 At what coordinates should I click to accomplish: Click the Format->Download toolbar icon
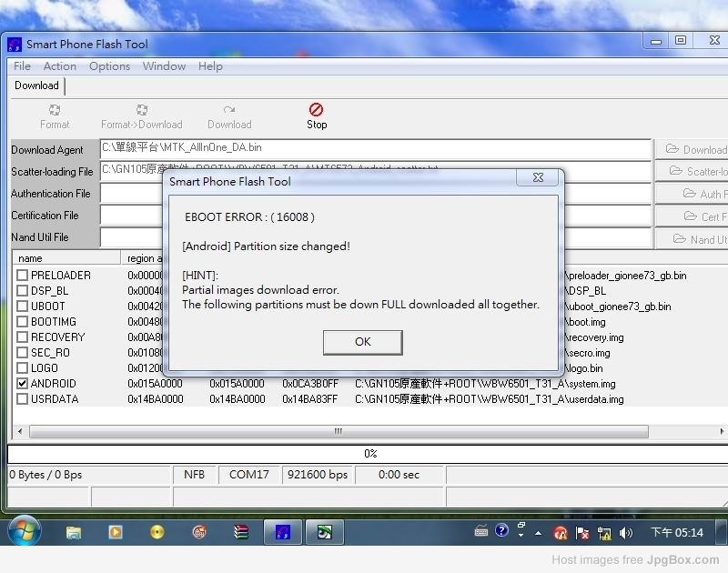point(141,110)
